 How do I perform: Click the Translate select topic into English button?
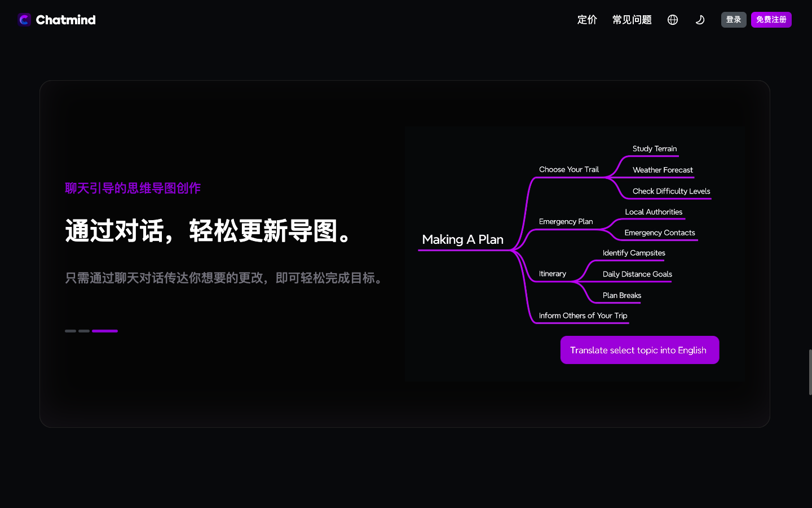pyautogui.click(x=639, y=350)
